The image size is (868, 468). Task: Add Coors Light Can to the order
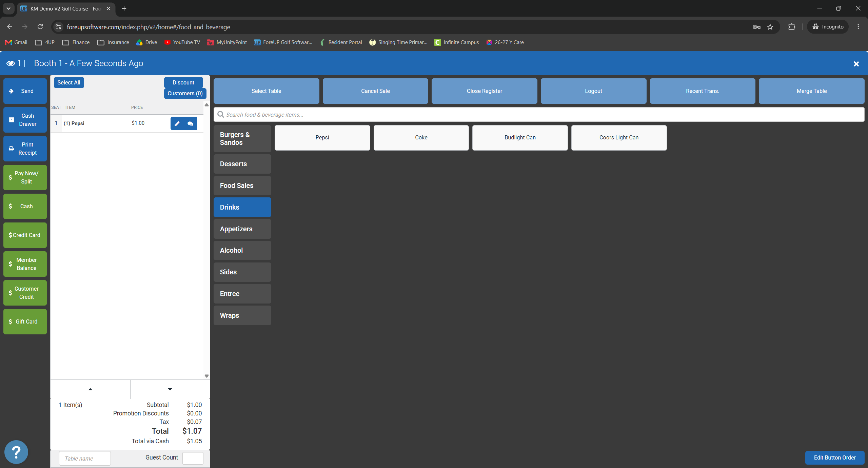coord(619,138)
